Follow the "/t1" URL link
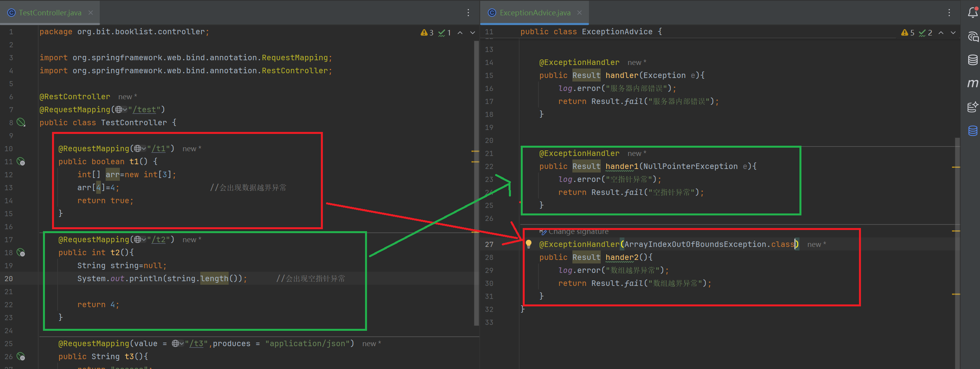 pos(158,148)
